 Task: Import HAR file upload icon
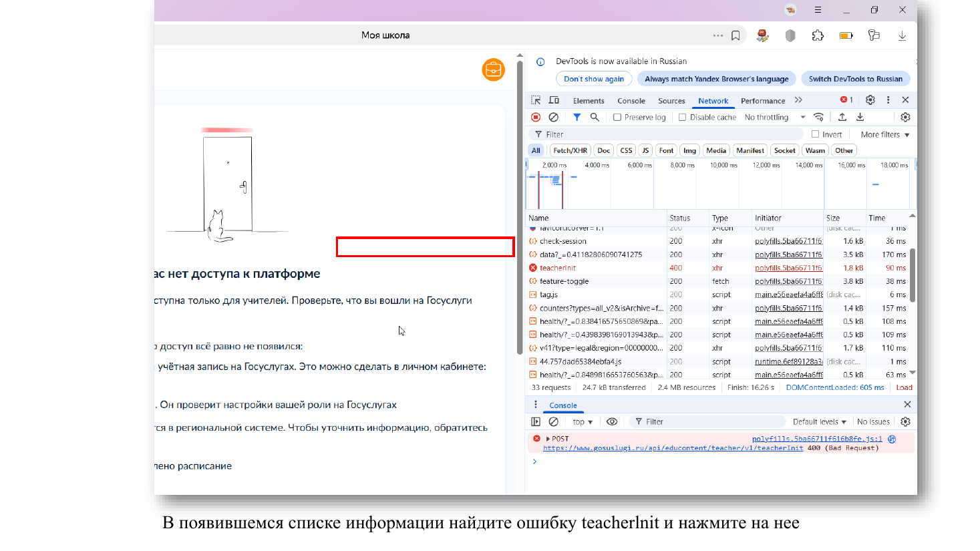(842, 117)
